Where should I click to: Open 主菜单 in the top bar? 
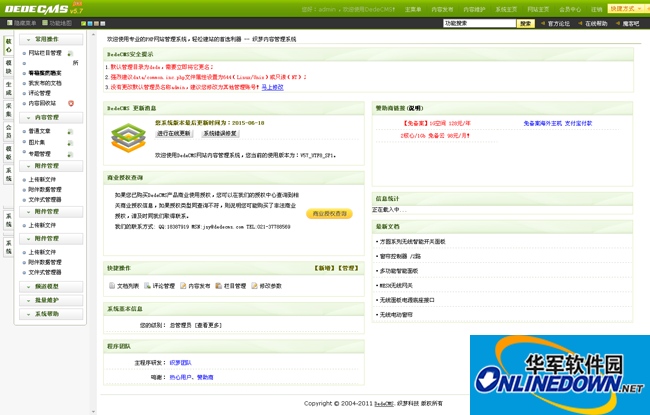point(413,10)
